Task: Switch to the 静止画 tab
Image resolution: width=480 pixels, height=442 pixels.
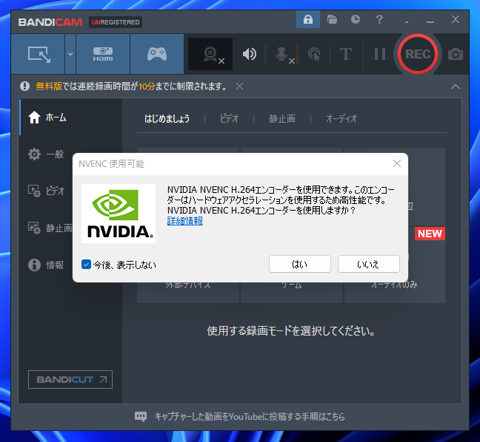Action: [282, 119]
